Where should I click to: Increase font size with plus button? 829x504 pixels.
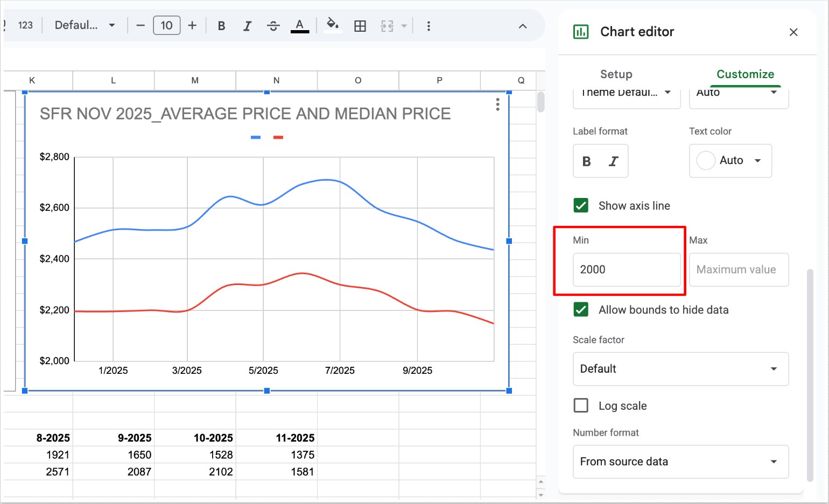click(x=192, y=25)
